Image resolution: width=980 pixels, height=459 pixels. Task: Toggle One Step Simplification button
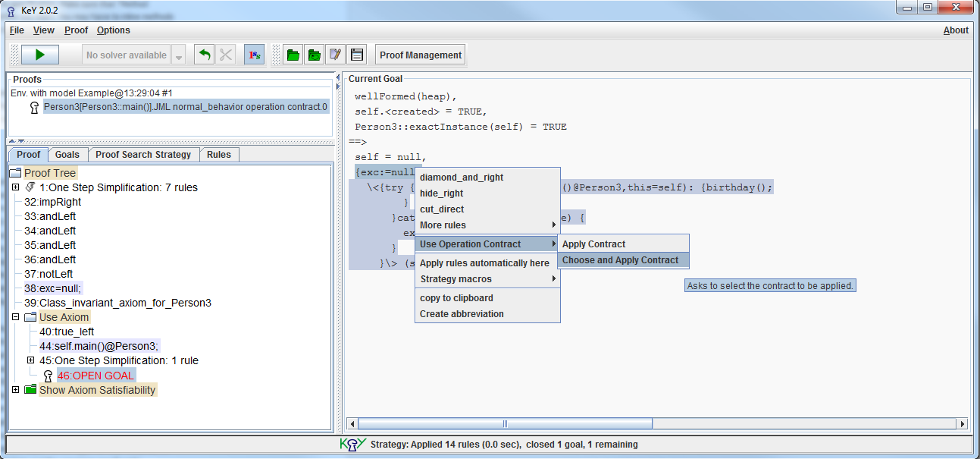(255, 55)
